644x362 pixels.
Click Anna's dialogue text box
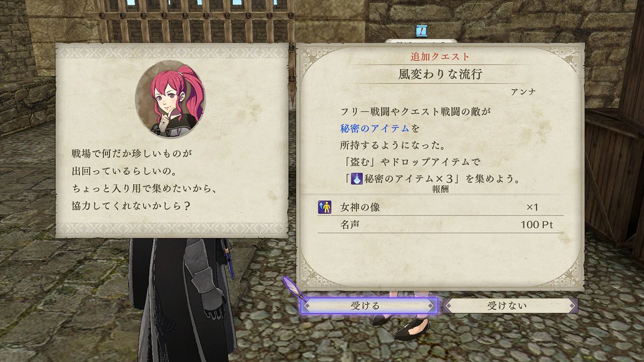(x=172, y=140)
